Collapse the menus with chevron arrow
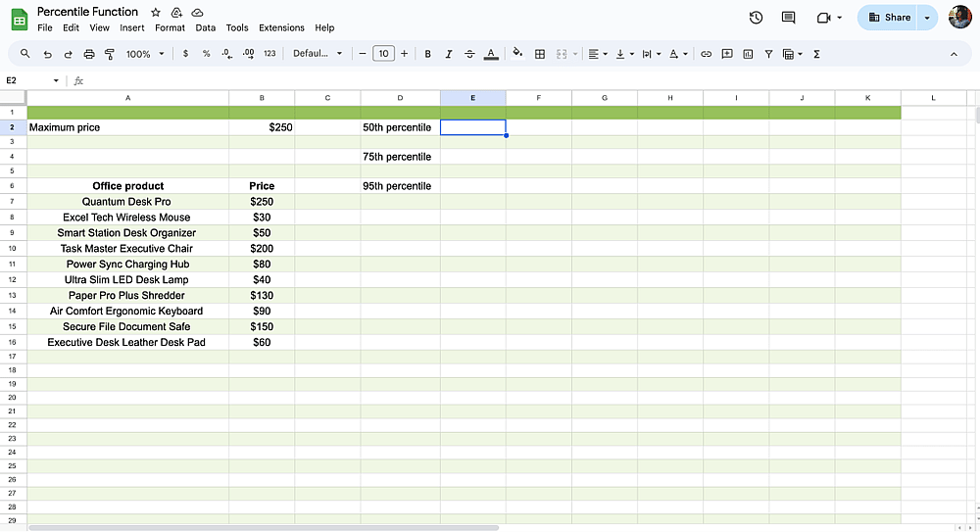This screenshot has width=980, height=532. 954,55
